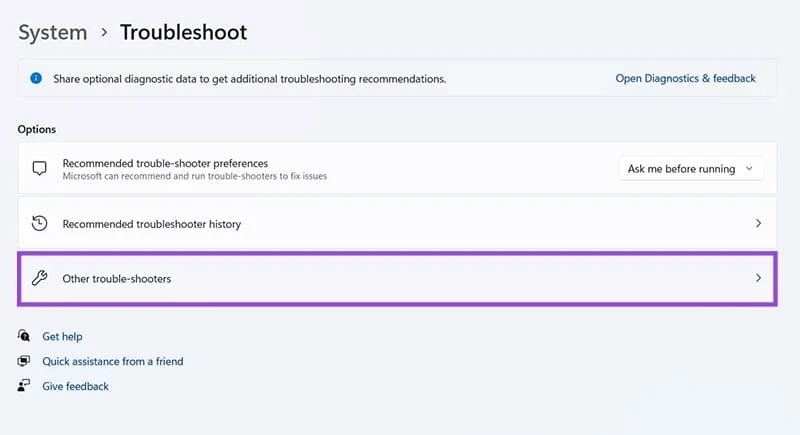The height and width of the screenshot is (435, 800).
Task: Open Diagnostics & feedback link
Action: [x=685, y=78]
